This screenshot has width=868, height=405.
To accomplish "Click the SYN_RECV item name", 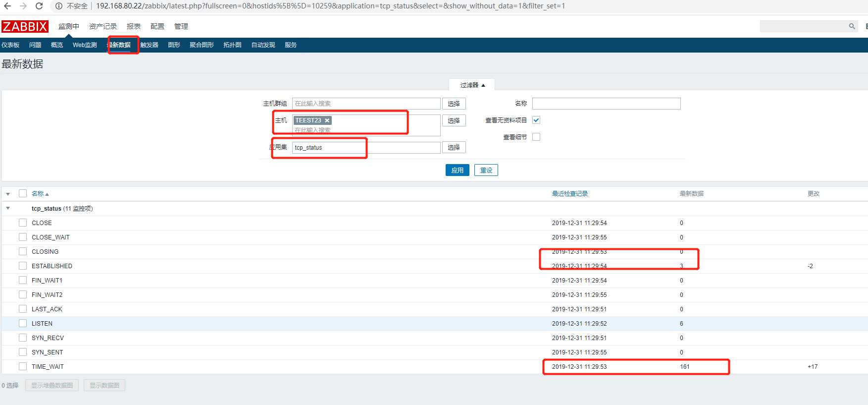I will coord(48,338).
